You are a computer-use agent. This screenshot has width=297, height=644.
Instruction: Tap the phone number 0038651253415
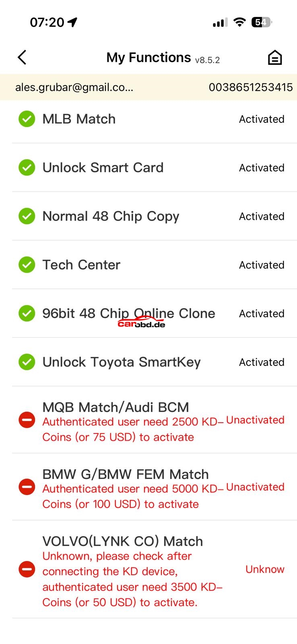[250, 87]
